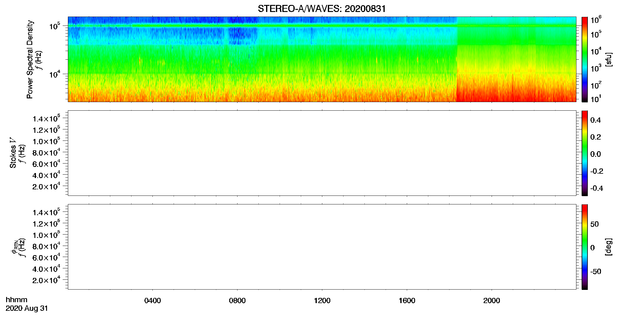Viewport: 644px width, 332px height.
Task: Click the hhmm axis label
Action: click(17, 300)
